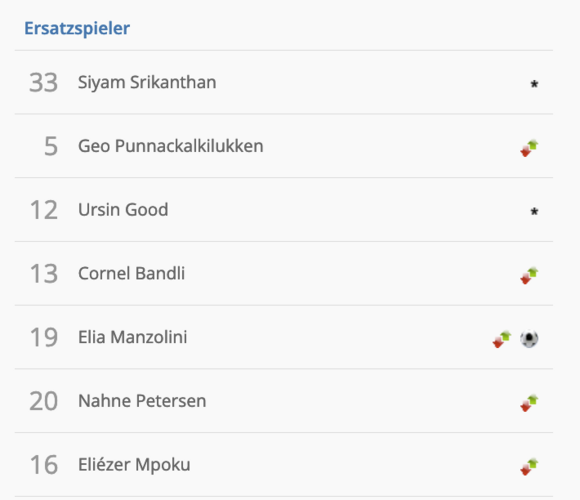Click the soccer ball goal icon for Elia Manzolini
Image resolution: width=580 pixels, height=500 pixels.
[x=529, y=339]
